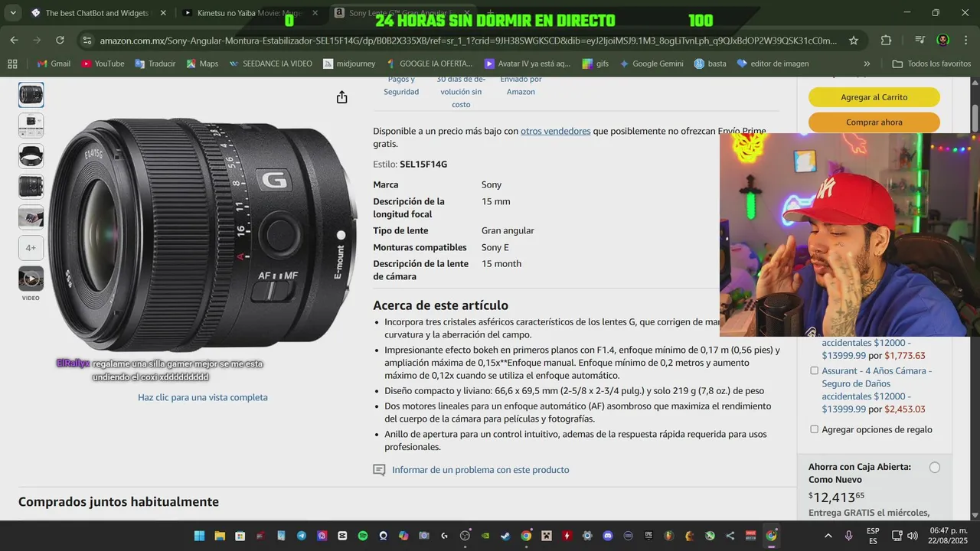The height and width of the screenshot is (551, 980).
Task: Play product VIDEO thumbnail
Action: pyautogui.click(x=31, y=279)
